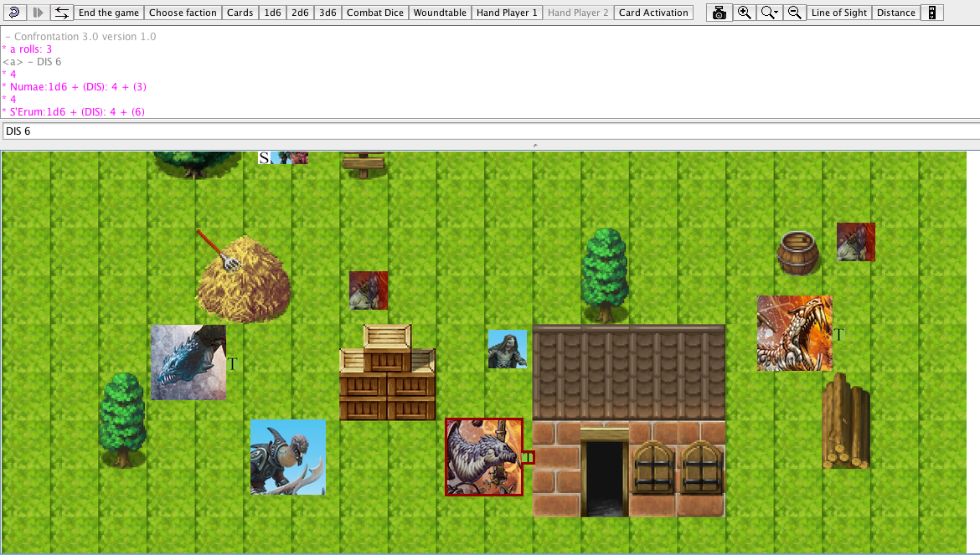The width and height of the screenshot is (980, 555).
Task: Open the Woundtable
Action: pyautogui.click(x=440, y=13)
